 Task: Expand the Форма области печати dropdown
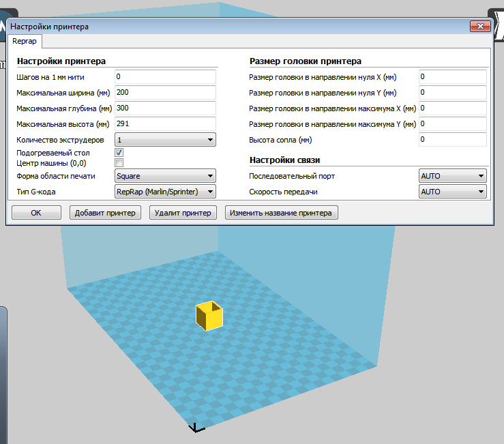165,176
